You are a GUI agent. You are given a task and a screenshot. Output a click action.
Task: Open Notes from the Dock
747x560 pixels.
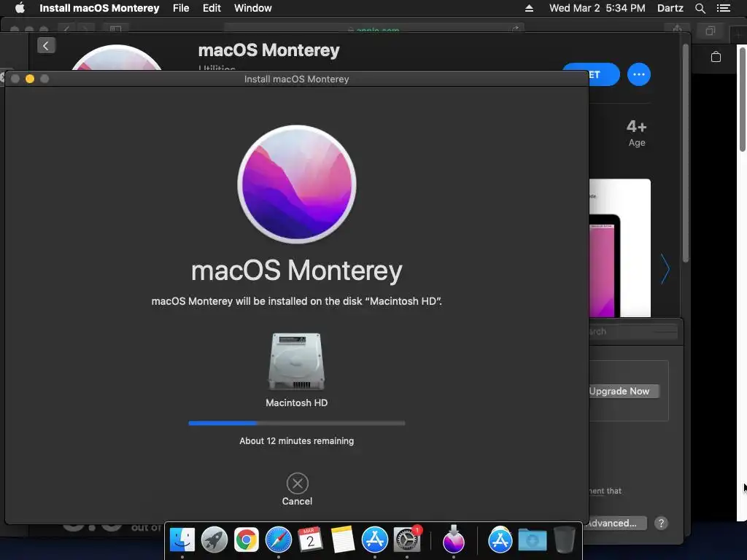point(343,540)
